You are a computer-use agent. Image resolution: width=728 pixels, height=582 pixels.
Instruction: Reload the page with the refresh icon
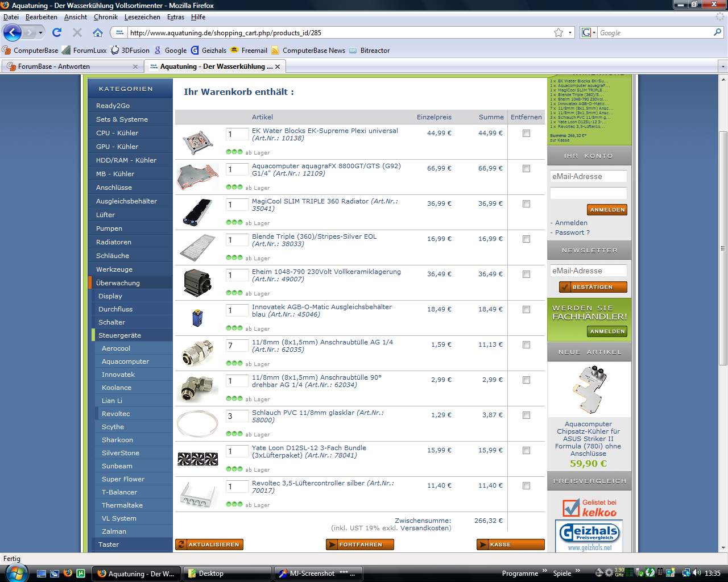coord(57,32)
